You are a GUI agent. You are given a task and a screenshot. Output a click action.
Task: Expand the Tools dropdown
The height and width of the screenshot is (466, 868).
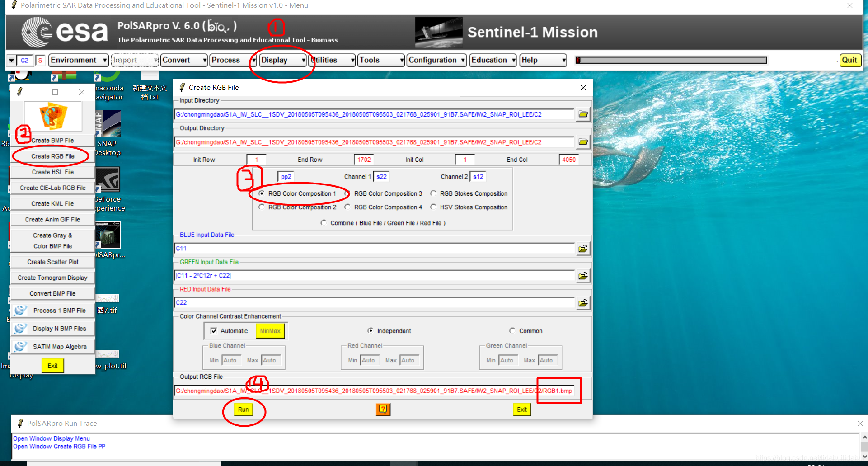tap(381, 60)
